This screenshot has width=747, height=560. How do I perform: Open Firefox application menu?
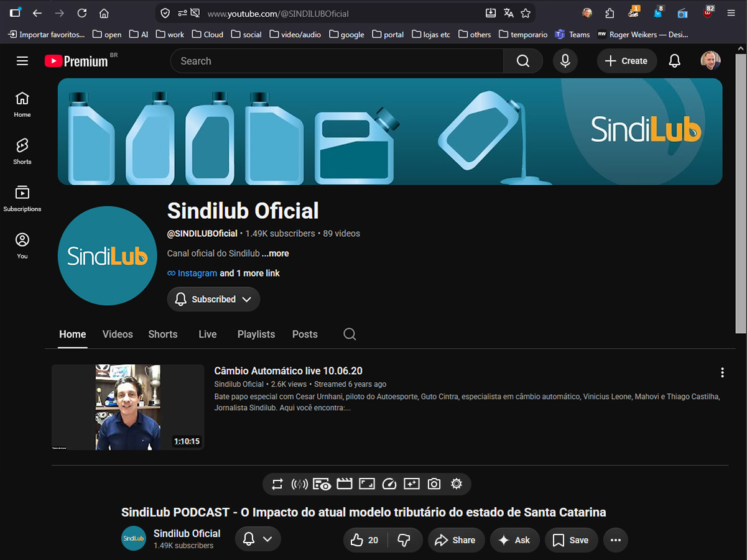(731, 13)
